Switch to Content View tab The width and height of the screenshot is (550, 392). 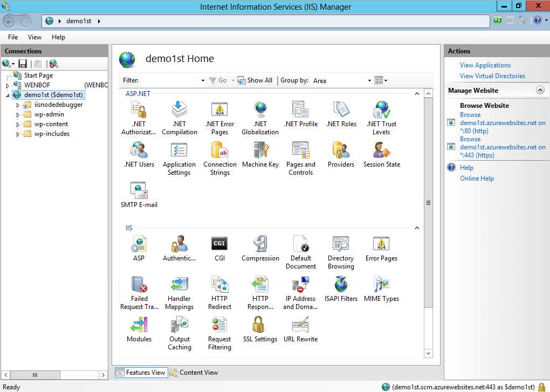pyautogui.click(x=194, y=373)
